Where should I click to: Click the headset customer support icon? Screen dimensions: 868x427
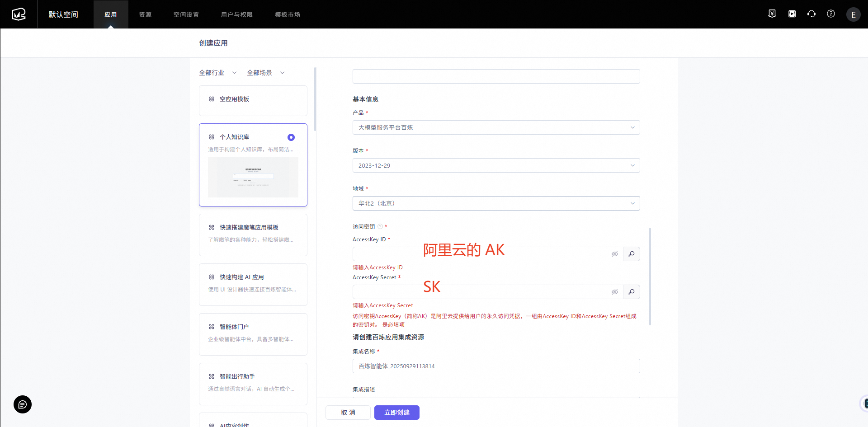(811, 14)
